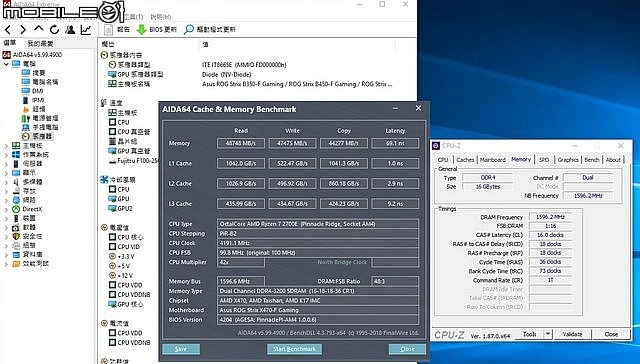Viewport: 640px width, 364px height.
Task: Expand the Server tree node
Action: pos(6,164)
